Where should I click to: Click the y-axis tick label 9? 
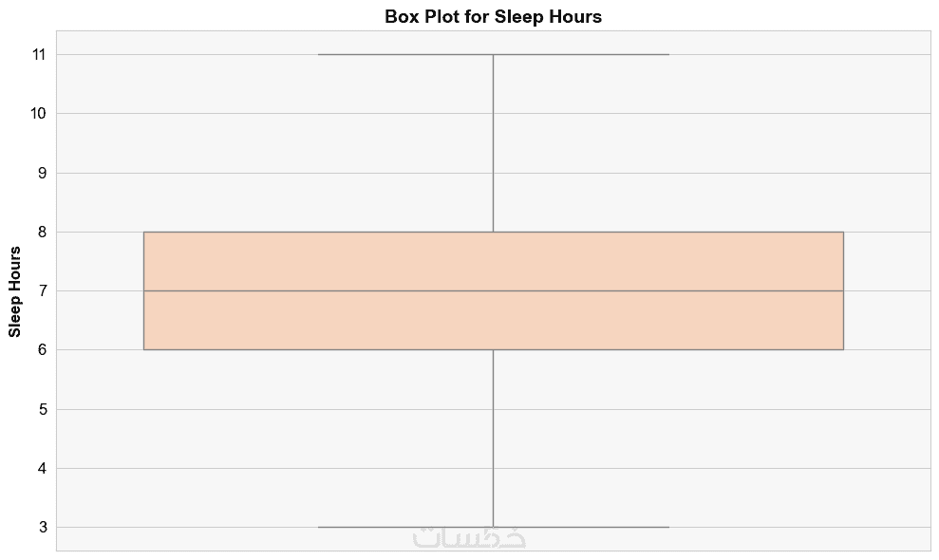click(x=44, y=173)
